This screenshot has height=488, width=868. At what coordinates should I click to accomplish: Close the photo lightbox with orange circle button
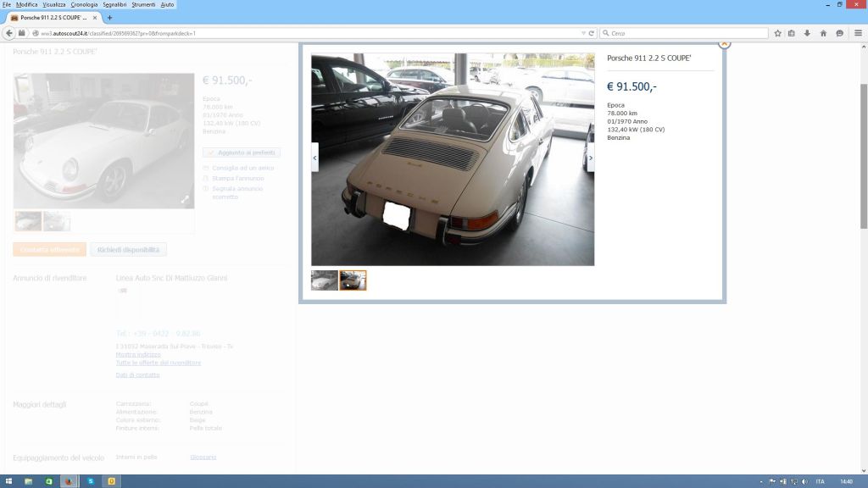724,43
